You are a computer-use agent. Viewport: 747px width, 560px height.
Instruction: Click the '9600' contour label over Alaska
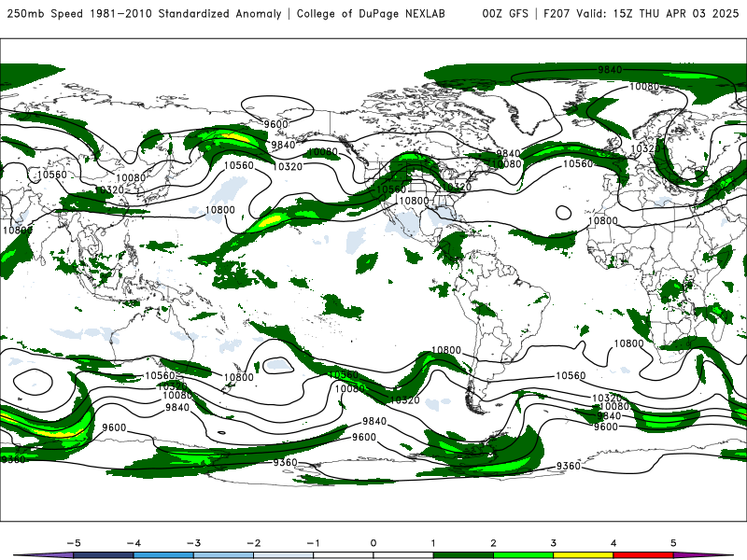[x=275, y=124]
